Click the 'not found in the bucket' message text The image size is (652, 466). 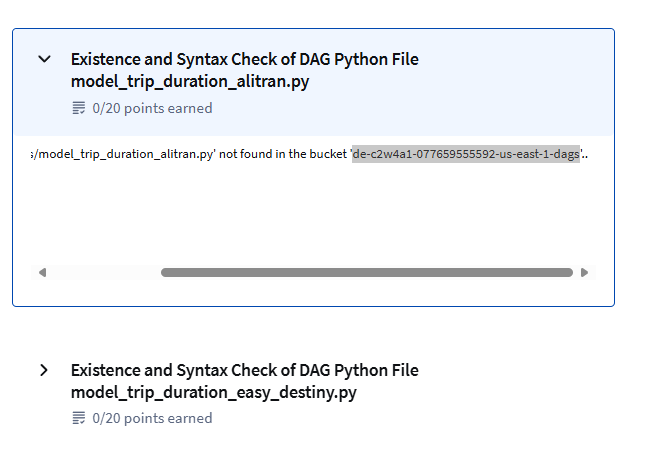283,154
